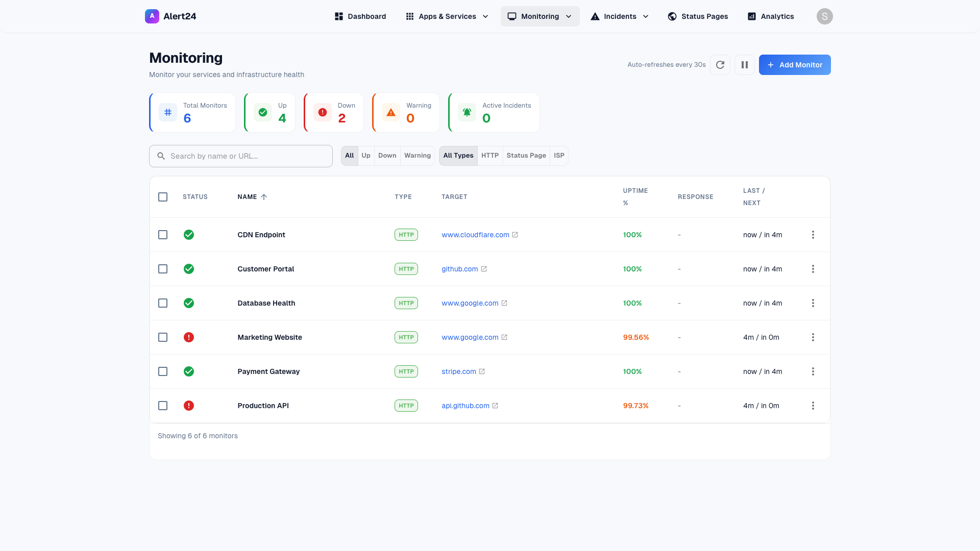980x551 pixels.
Task: Open the three-dot menu for Production API
Action: pos(813,406)
